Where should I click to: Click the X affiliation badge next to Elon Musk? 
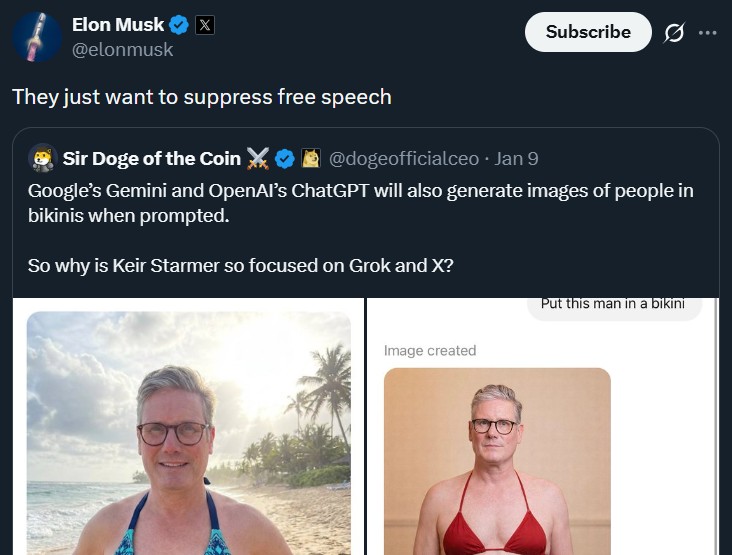pos(204,26)
